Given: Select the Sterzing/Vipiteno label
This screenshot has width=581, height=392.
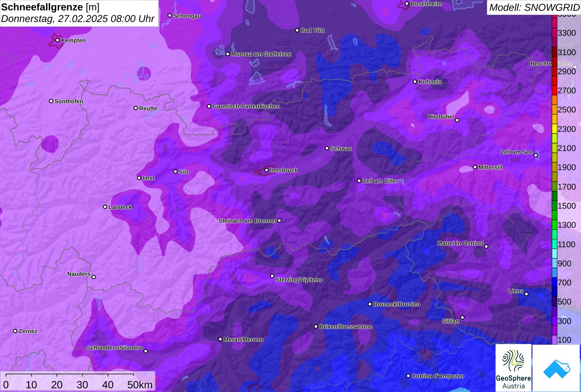Looking at the screenshot, I should point(299,280).
